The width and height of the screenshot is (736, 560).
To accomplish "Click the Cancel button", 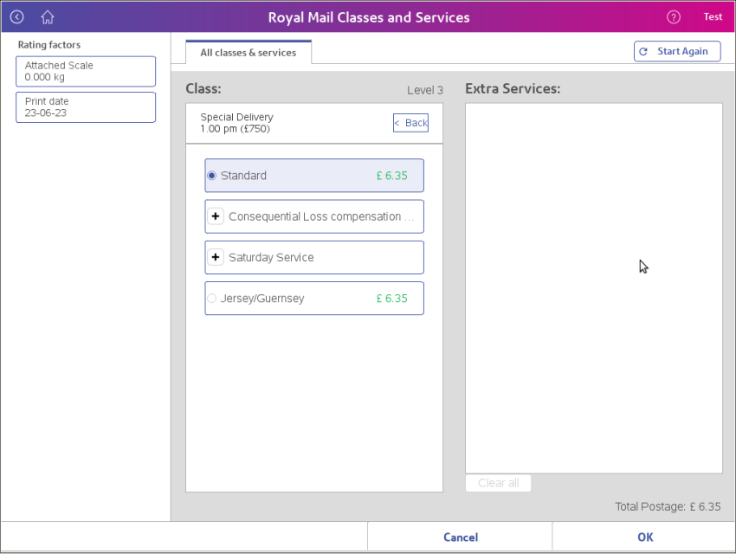I will [461, 537].
